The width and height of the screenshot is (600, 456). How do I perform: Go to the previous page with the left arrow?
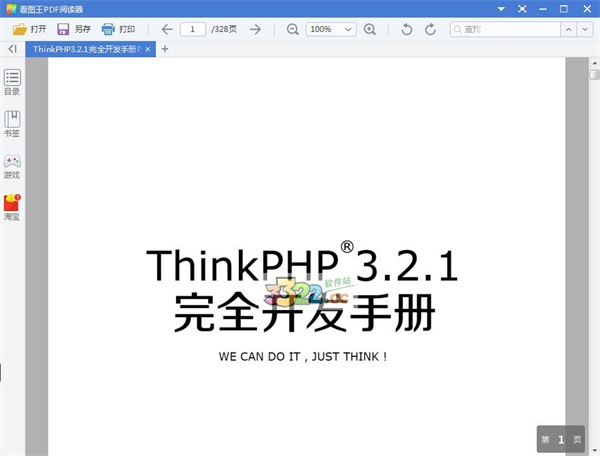[167, 29]
